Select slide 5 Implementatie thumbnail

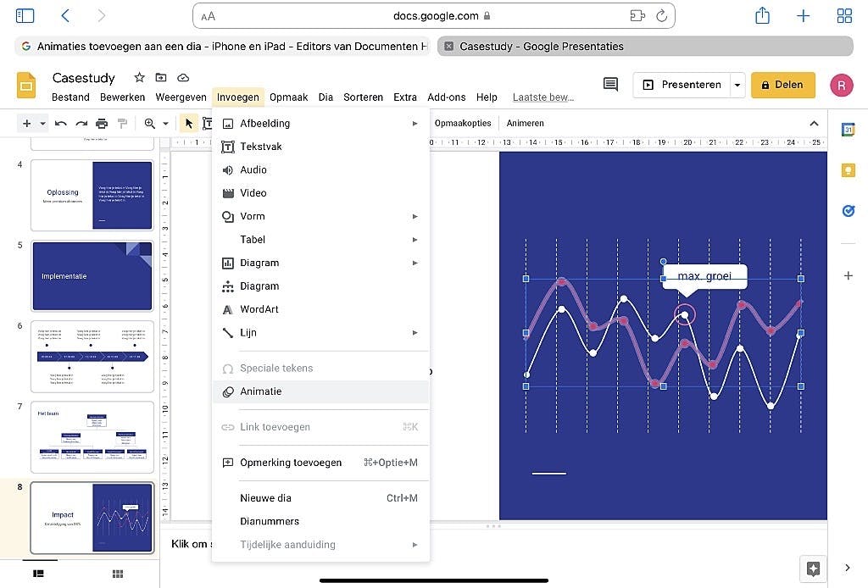[x=92, y=276]
